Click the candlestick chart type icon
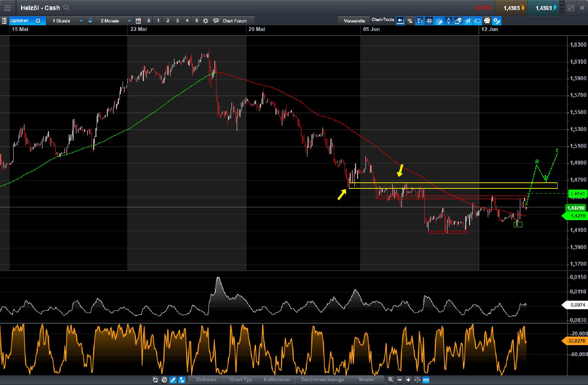This screenshot has height=385, width=588. click(448, 21)
